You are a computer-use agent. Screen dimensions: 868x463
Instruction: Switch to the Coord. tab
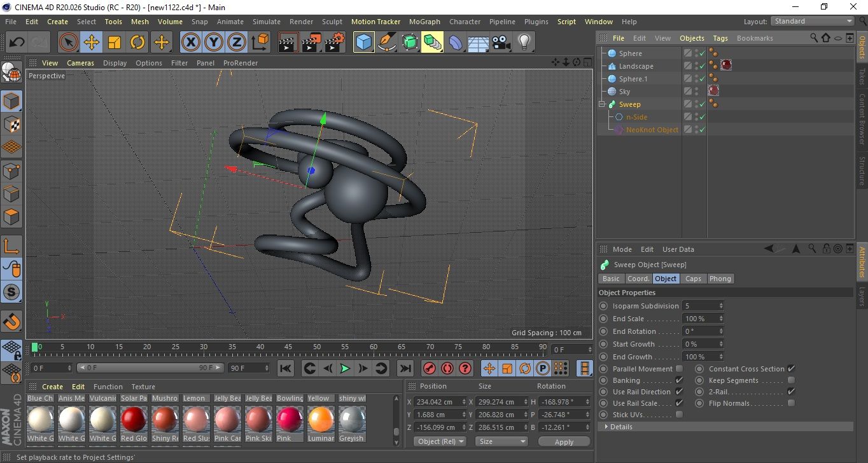(x=638, y=279)
